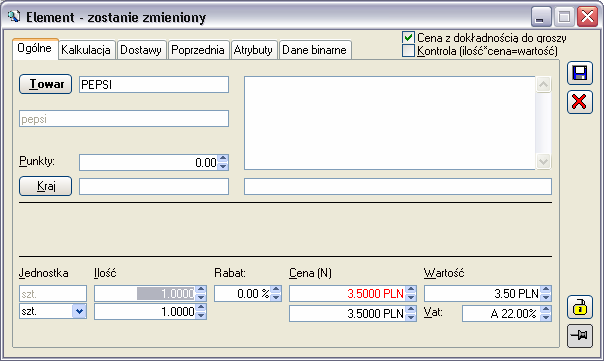604x361 pixels.
Task: Click the pushpin icon button
Action: point(579,336)
